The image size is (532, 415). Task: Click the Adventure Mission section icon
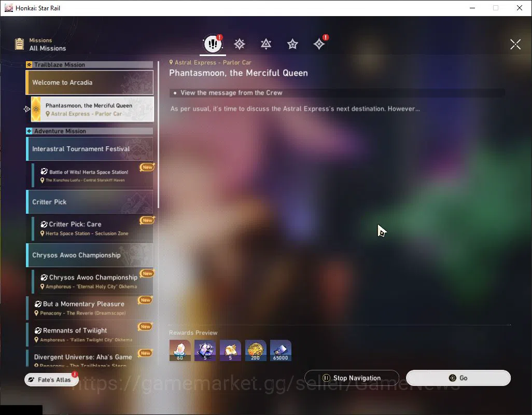(x=29, y=131)
